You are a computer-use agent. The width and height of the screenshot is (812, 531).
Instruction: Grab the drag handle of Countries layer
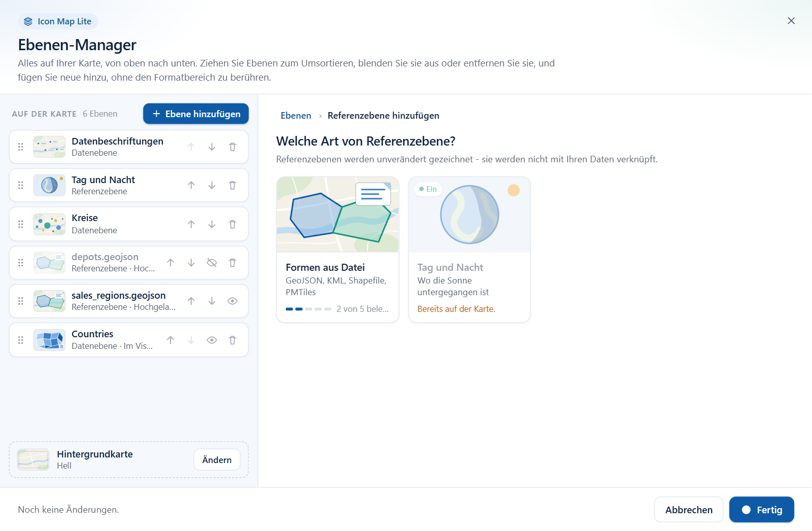click(21, 340)
